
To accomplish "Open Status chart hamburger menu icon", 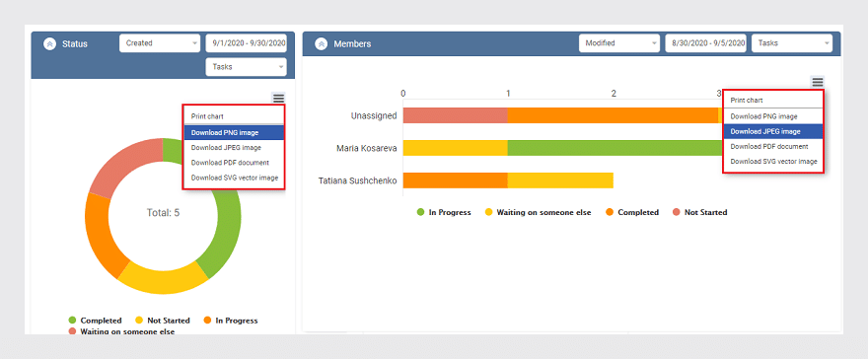I will [x=278, y=99].
